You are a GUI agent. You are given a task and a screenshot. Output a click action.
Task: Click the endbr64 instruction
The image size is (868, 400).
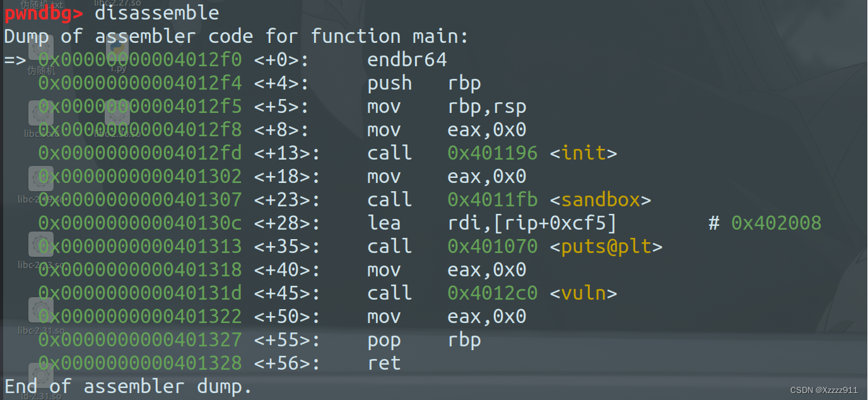coord(407,60)
